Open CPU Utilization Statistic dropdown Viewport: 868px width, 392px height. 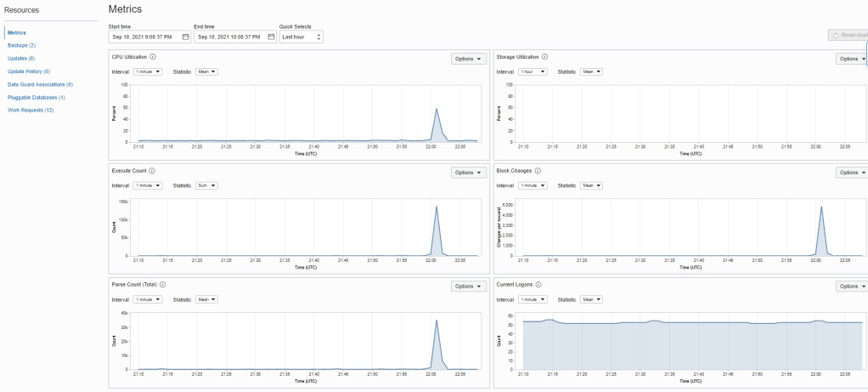point(206,71)
